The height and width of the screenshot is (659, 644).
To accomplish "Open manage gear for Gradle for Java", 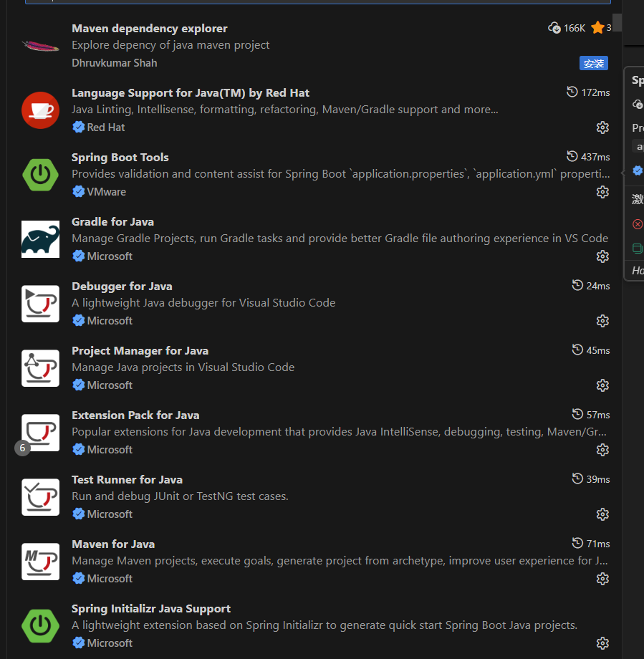I will click(602, 256).
